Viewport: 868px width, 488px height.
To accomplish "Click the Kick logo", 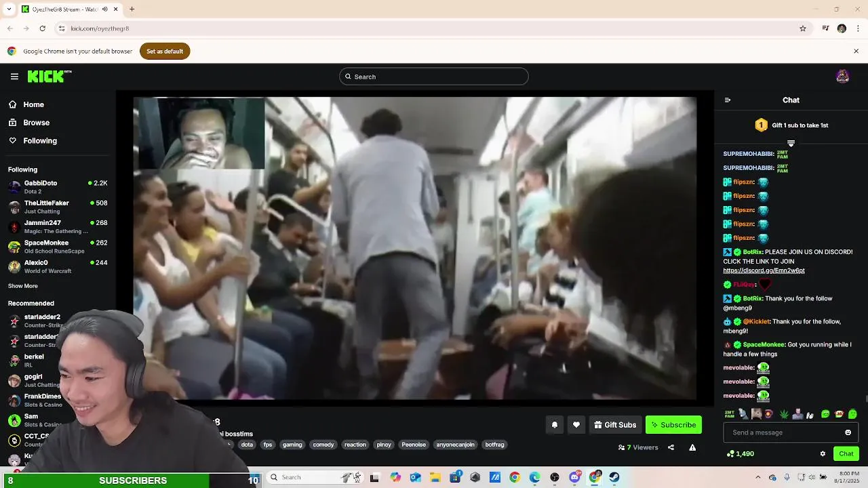I will point(50,77).
